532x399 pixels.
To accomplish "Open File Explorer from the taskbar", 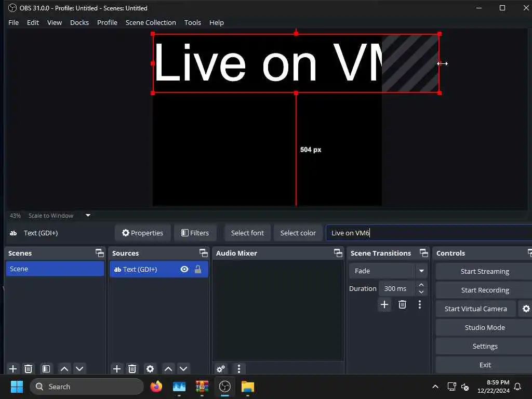I will [248, 387].
